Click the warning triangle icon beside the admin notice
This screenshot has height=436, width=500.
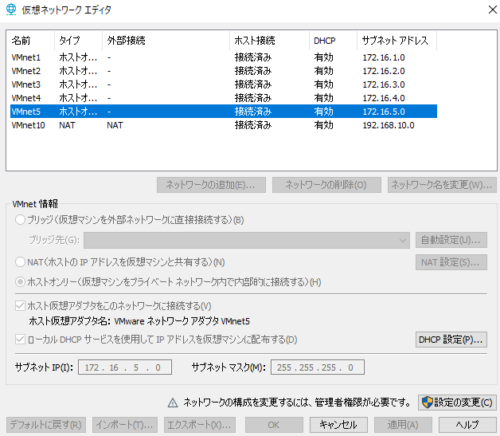click(173, 403)
